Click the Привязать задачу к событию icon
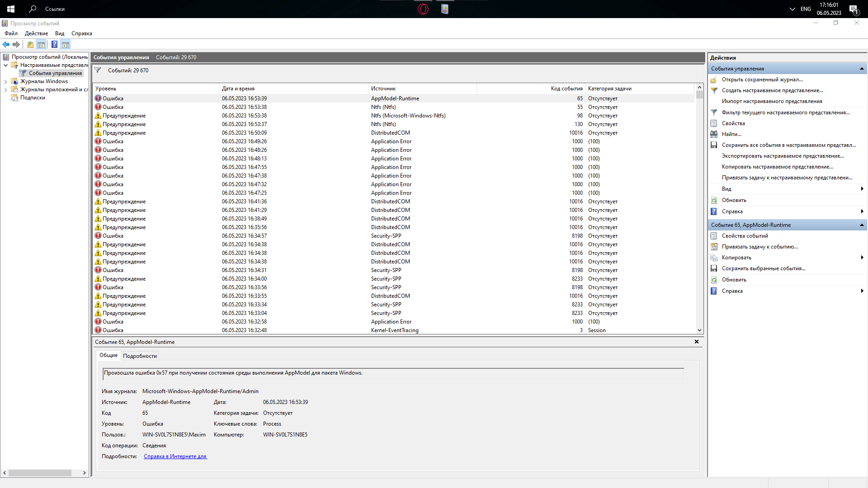Viewport: 868px width, 488px height. coord(714,247)
